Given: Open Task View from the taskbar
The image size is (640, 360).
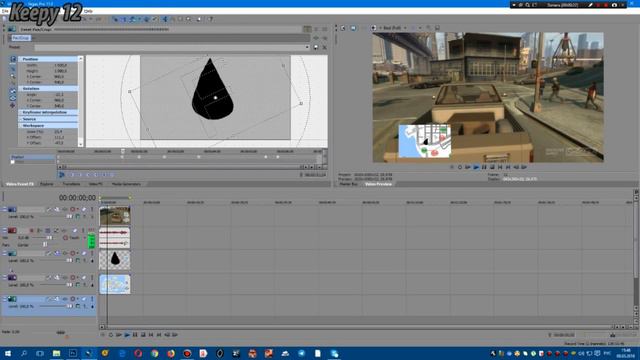Looking at the screenshot, I should click(40, 353).
